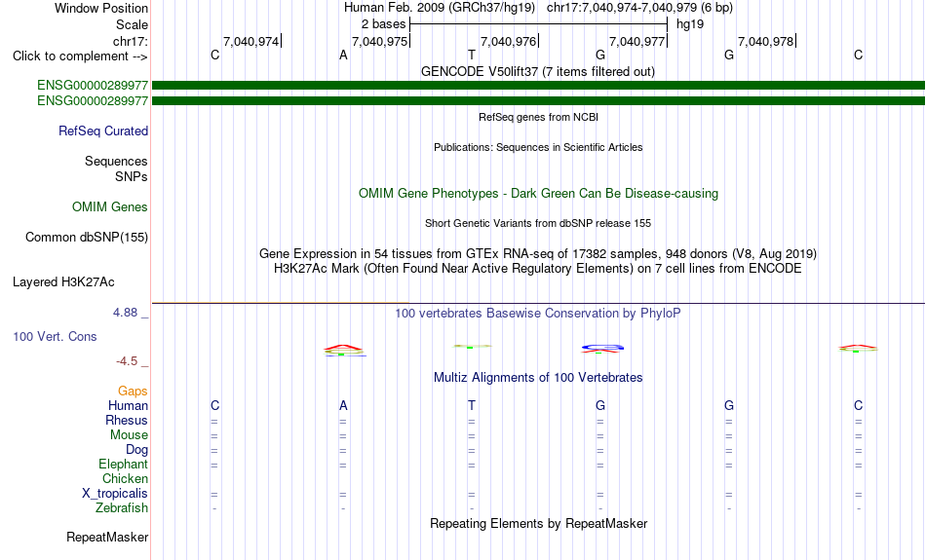Click base T in the complement row
This screenshot has width=926, height=560.
click(x=471, y=56)
